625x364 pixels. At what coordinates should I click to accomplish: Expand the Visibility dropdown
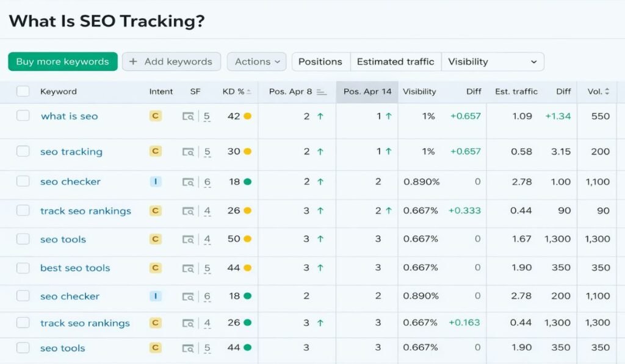pos(493,62)
